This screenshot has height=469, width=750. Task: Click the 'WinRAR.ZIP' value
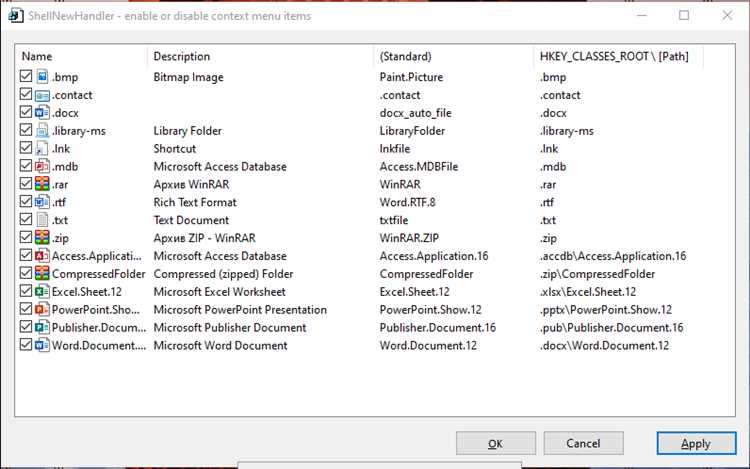409,238
